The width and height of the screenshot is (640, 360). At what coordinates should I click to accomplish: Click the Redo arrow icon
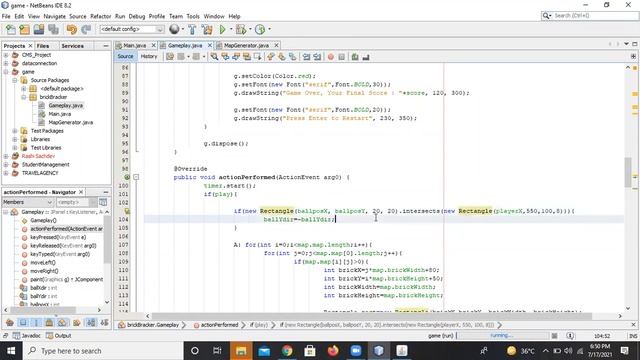86,29
